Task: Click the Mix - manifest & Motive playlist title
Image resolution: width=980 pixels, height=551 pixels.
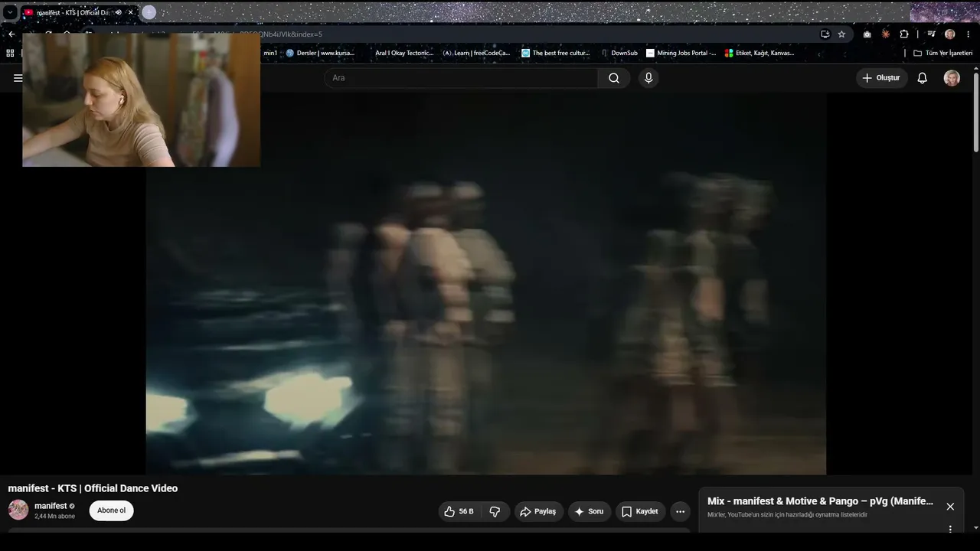Action: (820, 501)
